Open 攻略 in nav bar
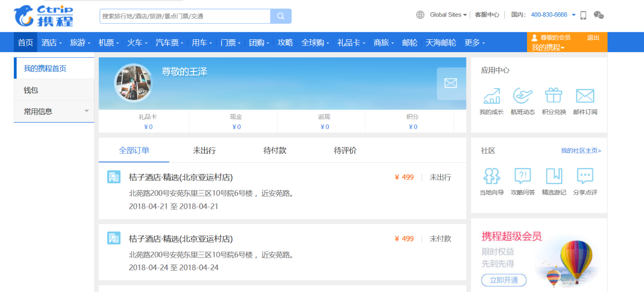Viewport: 644px width, 292px height. (x=286, y=43)
